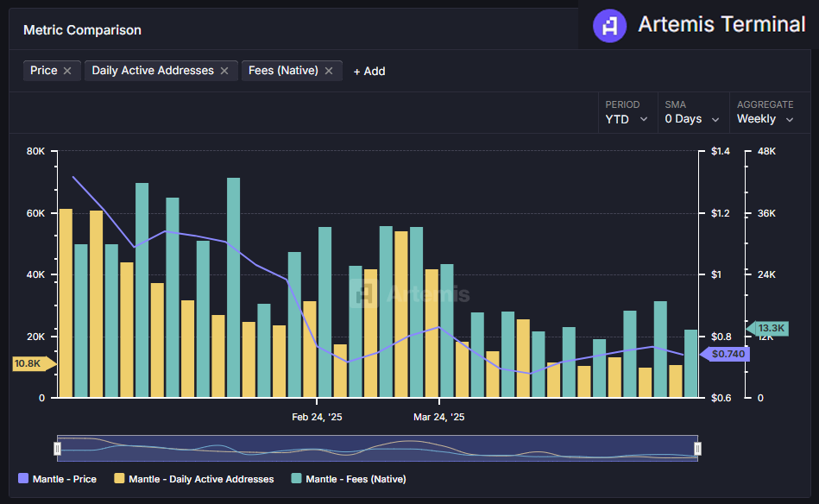819x504 pixels.
Task: Click the 13.3K fees value marker
Action: (767, 328)
